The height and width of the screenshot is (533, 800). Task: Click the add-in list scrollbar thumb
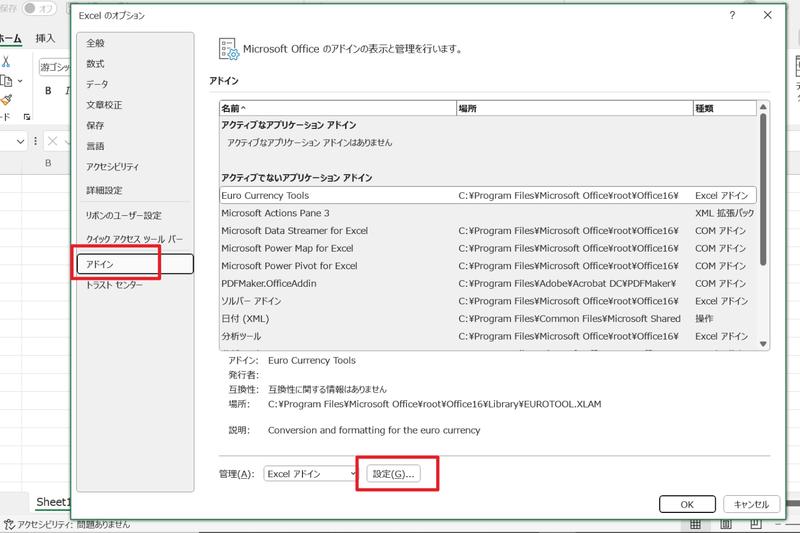click(763, 189)
